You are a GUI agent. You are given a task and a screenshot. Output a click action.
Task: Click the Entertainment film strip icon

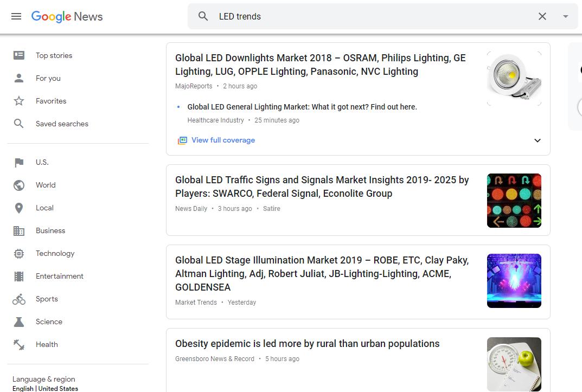(19, 277)
